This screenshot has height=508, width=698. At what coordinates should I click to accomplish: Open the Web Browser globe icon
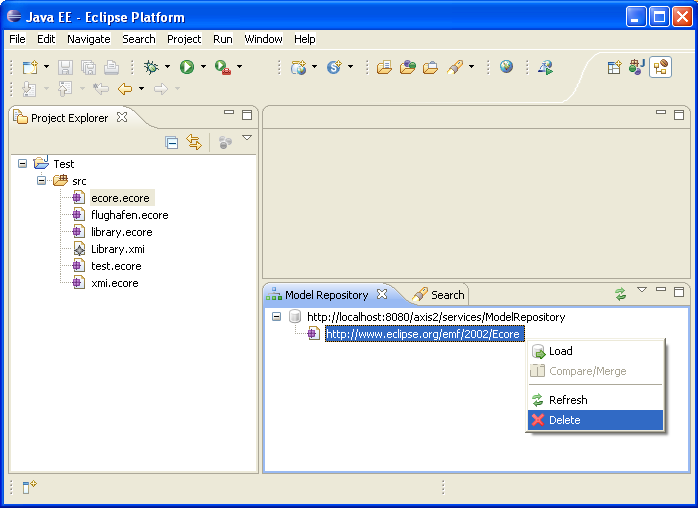506,67
